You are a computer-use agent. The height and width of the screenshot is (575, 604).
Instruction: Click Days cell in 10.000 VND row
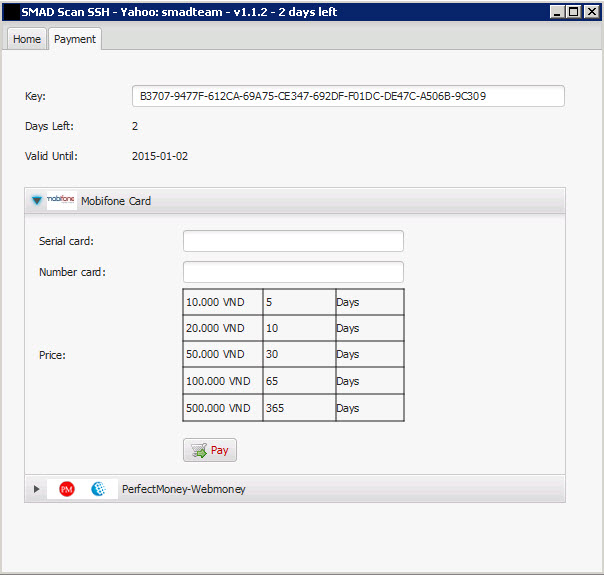click(x=370, y=302)
